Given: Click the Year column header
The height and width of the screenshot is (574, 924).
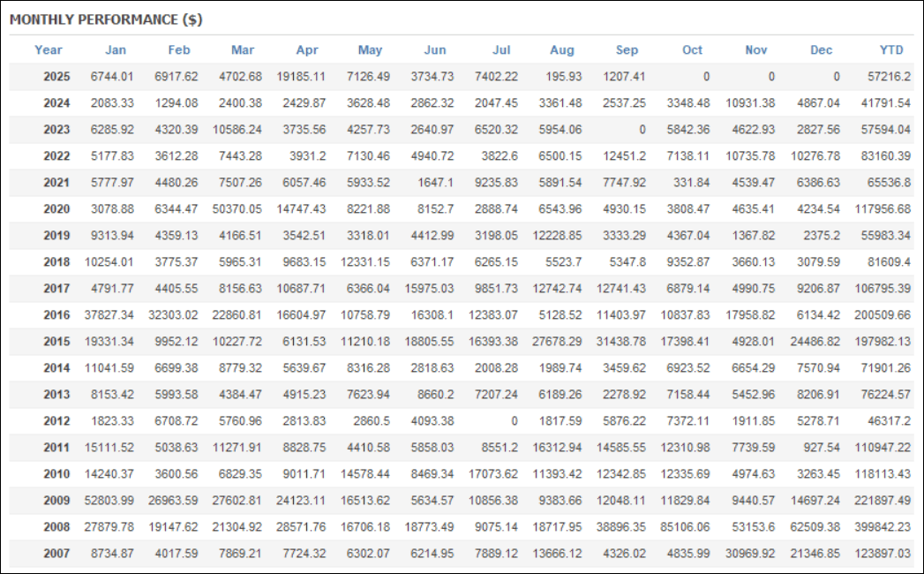Looking at the screenshot, I should coord(49,49).
